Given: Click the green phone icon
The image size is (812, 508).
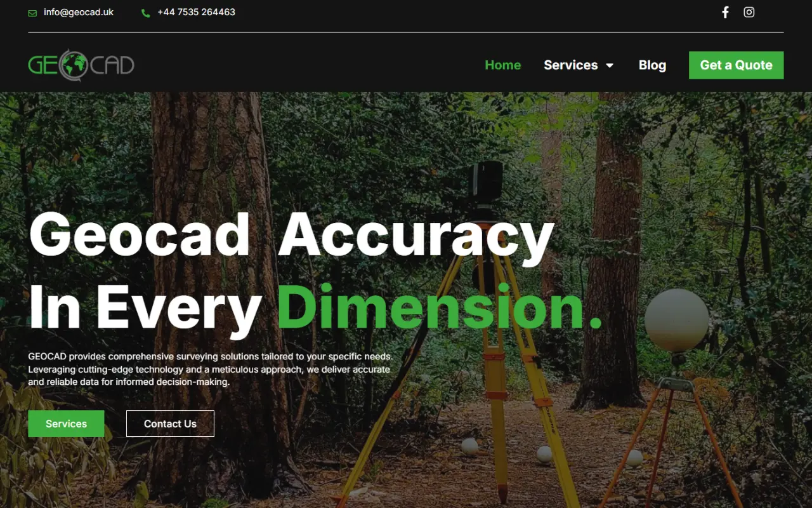Looking at the screenshot, I should (x=146, y=13).
